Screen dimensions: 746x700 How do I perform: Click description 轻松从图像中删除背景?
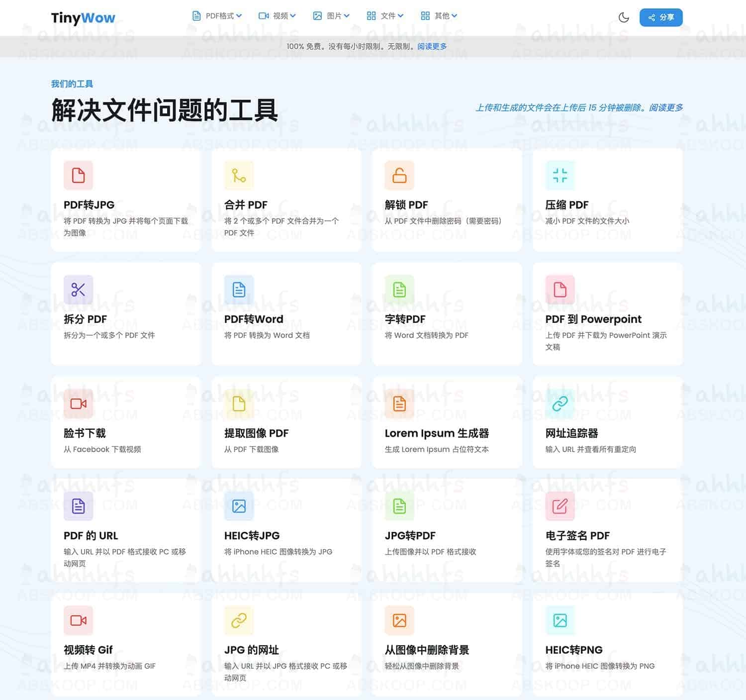422,666
